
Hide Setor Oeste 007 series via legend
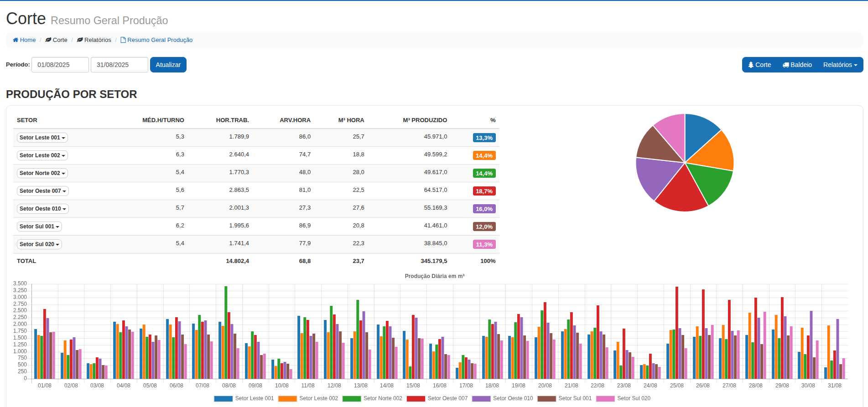(x=437, y=398)
